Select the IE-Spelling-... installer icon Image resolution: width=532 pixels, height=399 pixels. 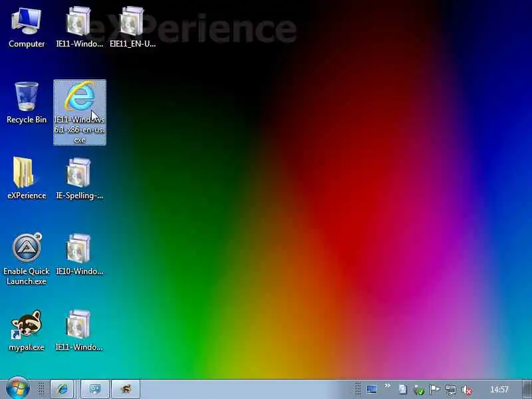point(79,178)
